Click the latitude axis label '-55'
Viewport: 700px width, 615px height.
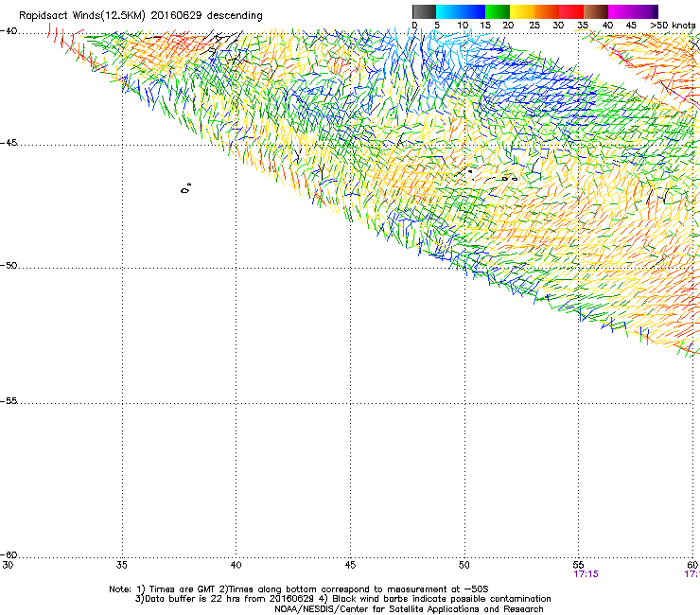pos(9,401)
